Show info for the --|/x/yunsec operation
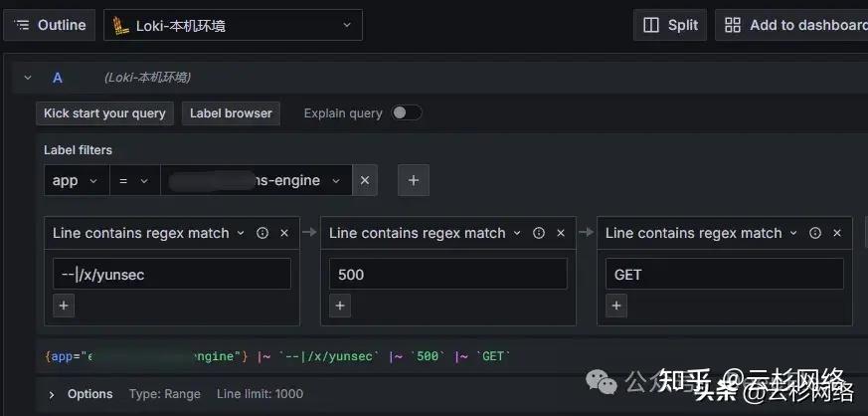The image size is (868, 416). [262, 233]
